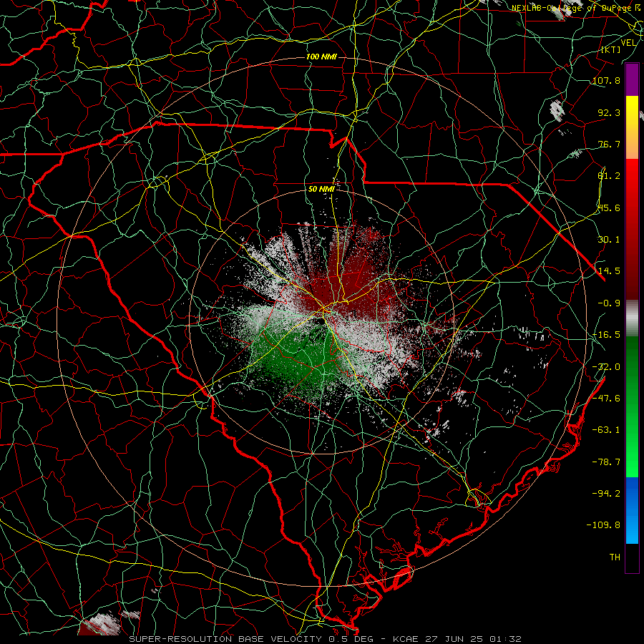
Task: Pick the purple segment of the velocity scale
Action: 632,80
